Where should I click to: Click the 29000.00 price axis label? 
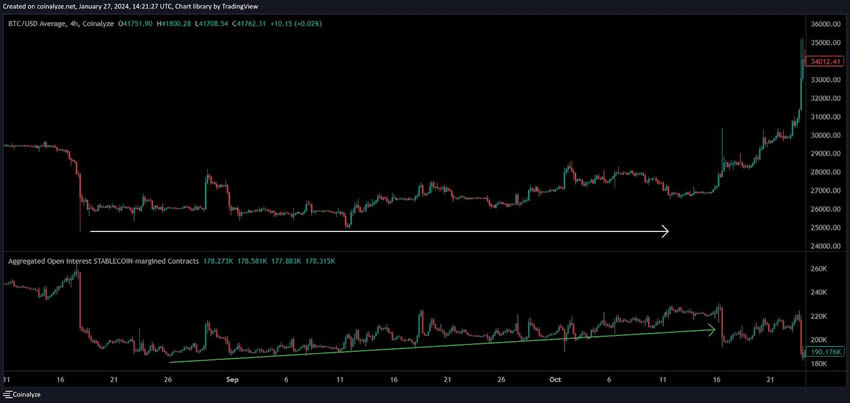pyautogui.click(x=826, y=153)
